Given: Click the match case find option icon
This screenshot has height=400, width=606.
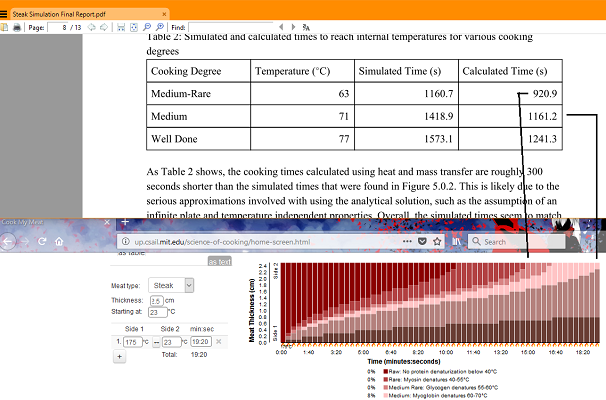Looking at the screenshot, I should (x=306, y=27).
